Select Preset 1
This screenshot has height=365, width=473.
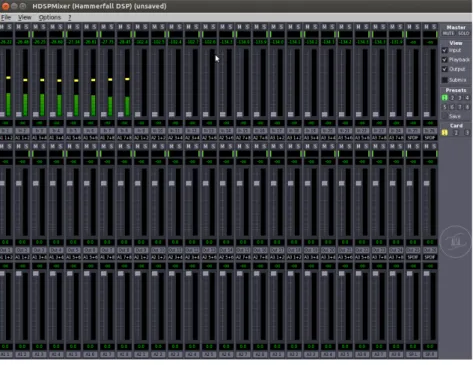(x=444, y=98)
